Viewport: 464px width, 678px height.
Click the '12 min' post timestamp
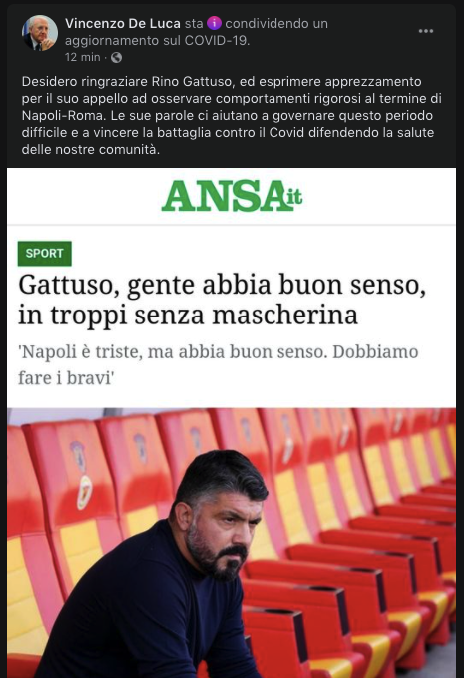pyautogui.click(x=83, y=57)
